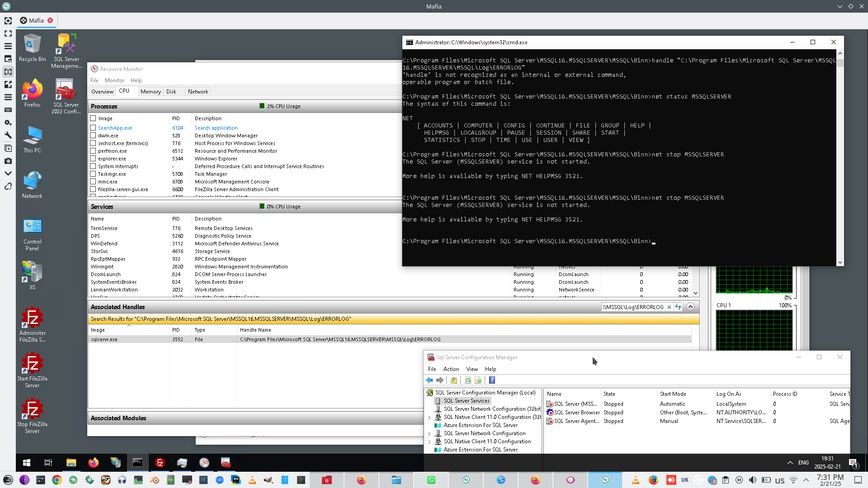Collapse the Associated Handles section
Screen dimensions: 868x488
[x=690, y=307]
